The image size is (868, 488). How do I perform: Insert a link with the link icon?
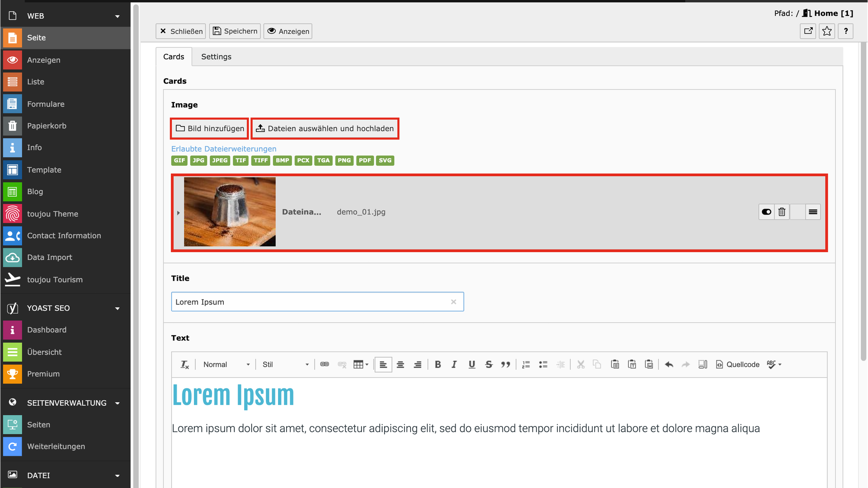tap(325, 365)
